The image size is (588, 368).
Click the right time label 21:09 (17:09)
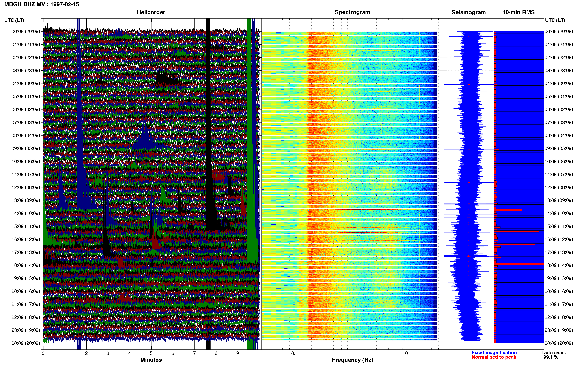pyautogui.click(x=559, y=304)
